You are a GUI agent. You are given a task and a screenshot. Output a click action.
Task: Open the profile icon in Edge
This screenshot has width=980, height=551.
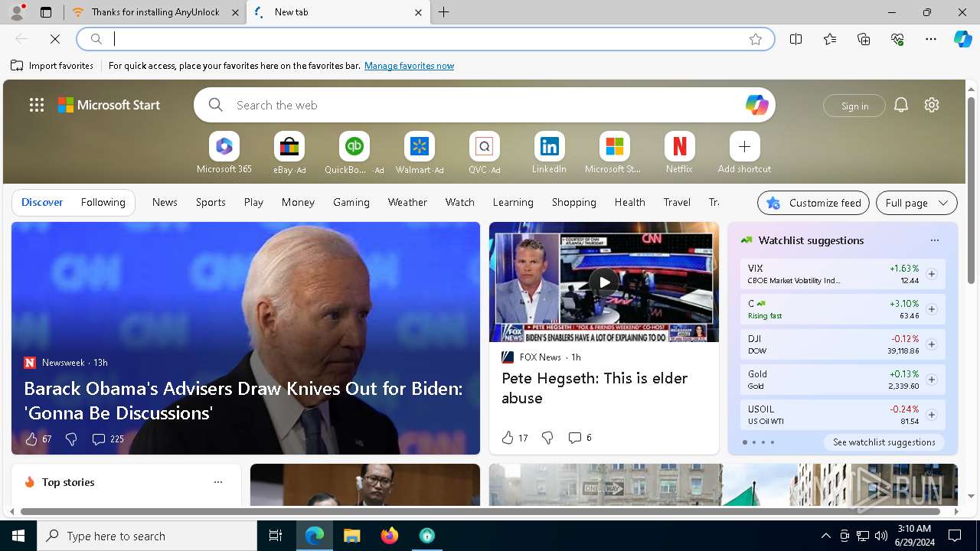(x=16, y=12)
